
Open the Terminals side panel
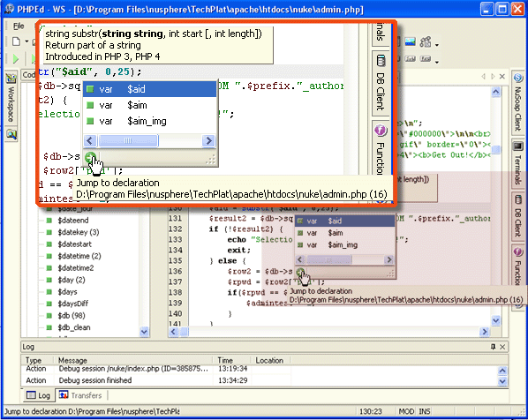(517, 164)
